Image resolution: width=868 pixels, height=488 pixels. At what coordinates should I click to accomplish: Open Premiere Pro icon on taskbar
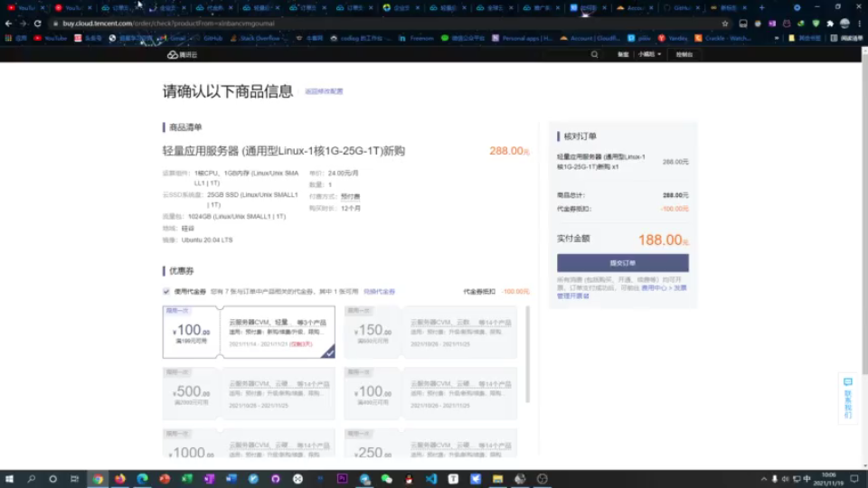(342, 479)
